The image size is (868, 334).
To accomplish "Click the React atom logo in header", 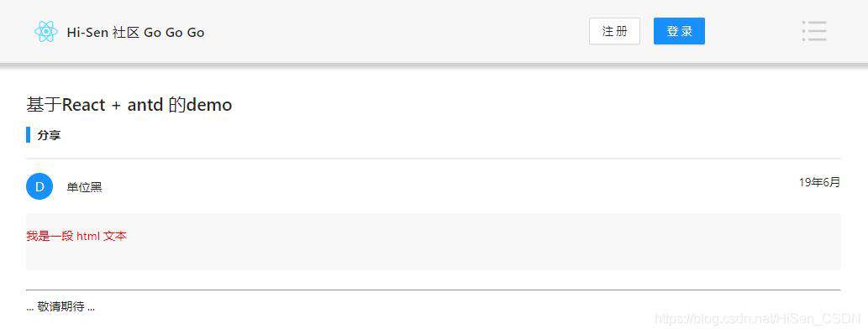I will click(x=46, y=32).
